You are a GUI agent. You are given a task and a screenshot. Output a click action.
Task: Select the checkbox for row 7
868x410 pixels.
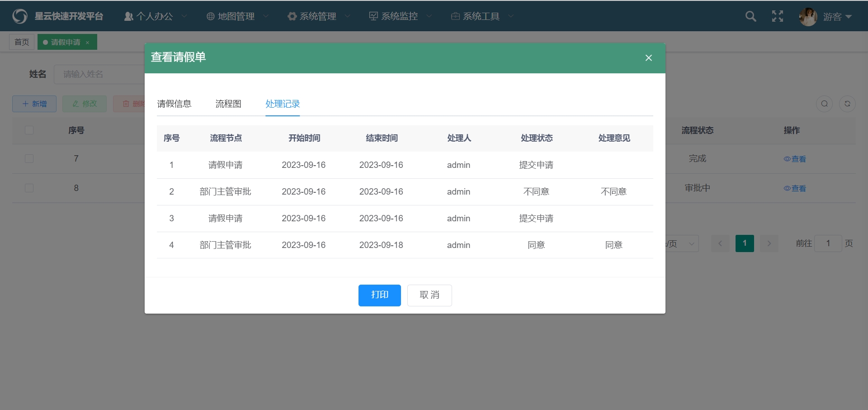(x=29, y=159)
